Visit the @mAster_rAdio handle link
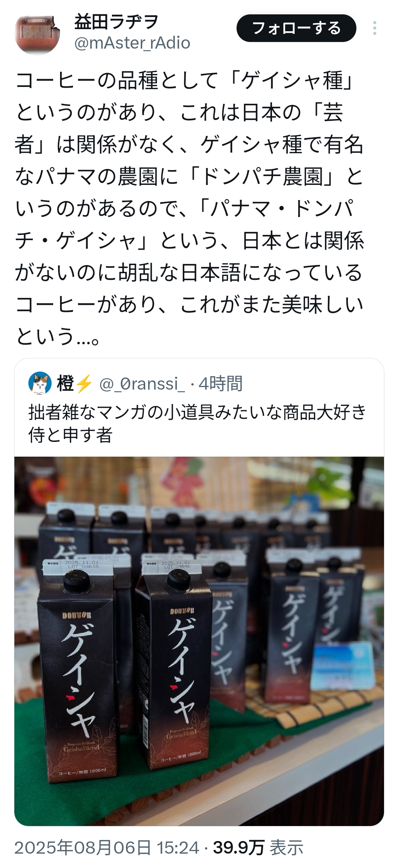Screen dimensions: 398x868 coord(132,43)
